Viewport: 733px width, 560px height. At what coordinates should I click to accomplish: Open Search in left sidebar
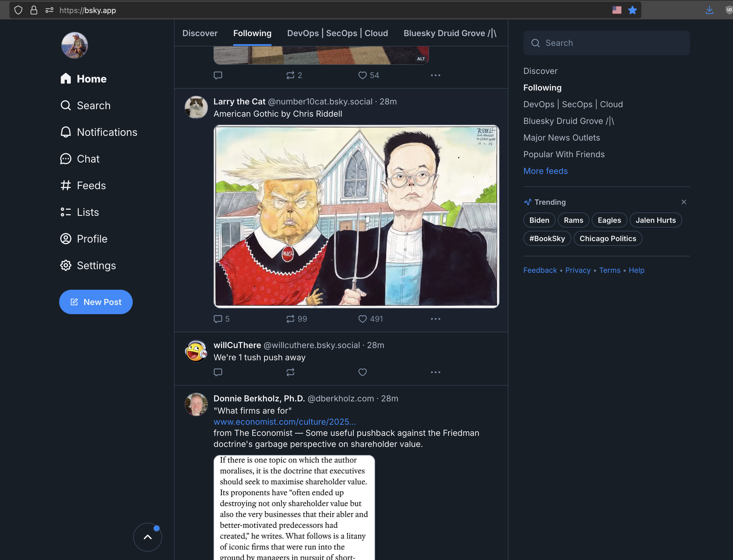click(85, 105)
